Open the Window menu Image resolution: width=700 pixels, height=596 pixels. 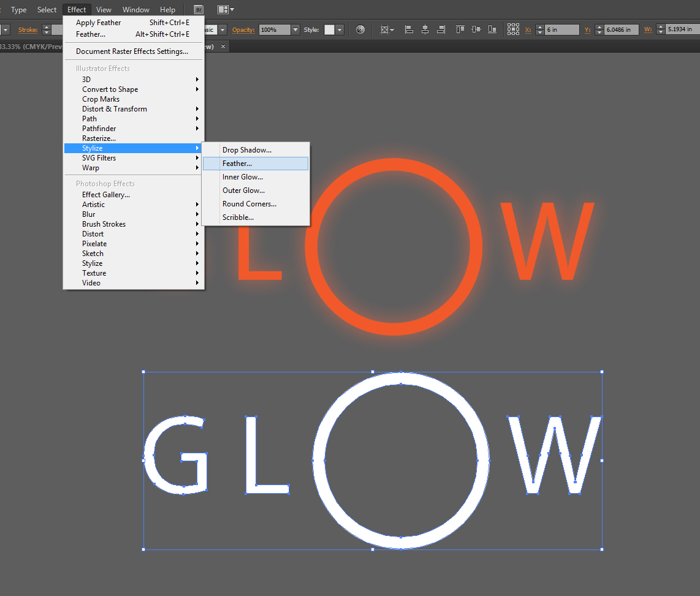(x=135, y=9)
